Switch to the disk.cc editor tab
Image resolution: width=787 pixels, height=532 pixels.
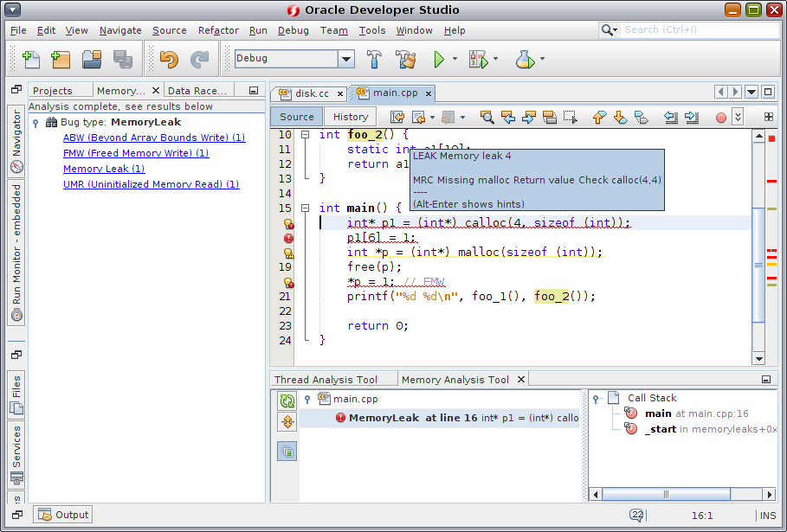point(311,93)
